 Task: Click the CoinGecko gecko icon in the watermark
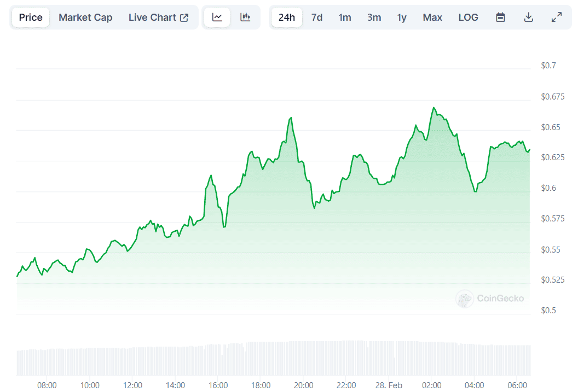pos(464,299)
